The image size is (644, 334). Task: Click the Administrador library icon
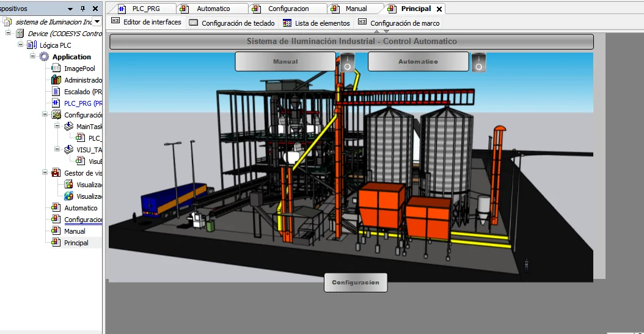pyautogui.click(x=56, y=80)
